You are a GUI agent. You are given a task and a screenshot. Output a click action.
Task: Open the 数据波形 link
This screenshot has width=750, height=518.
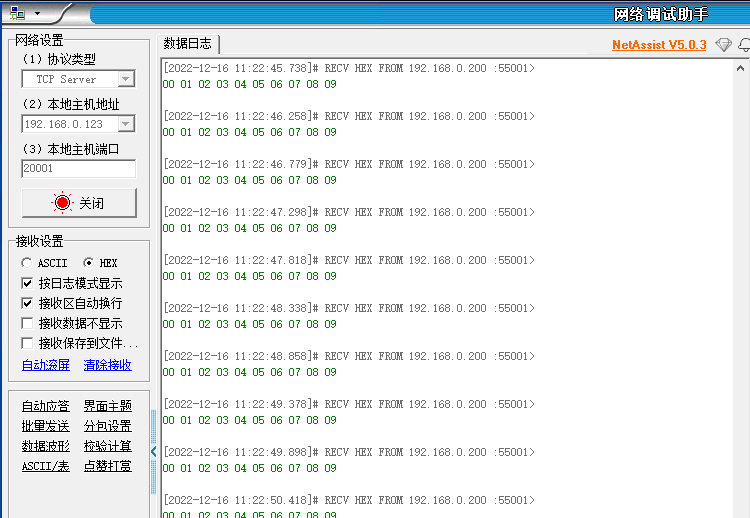pyautogui.click(x=46, y=446)
